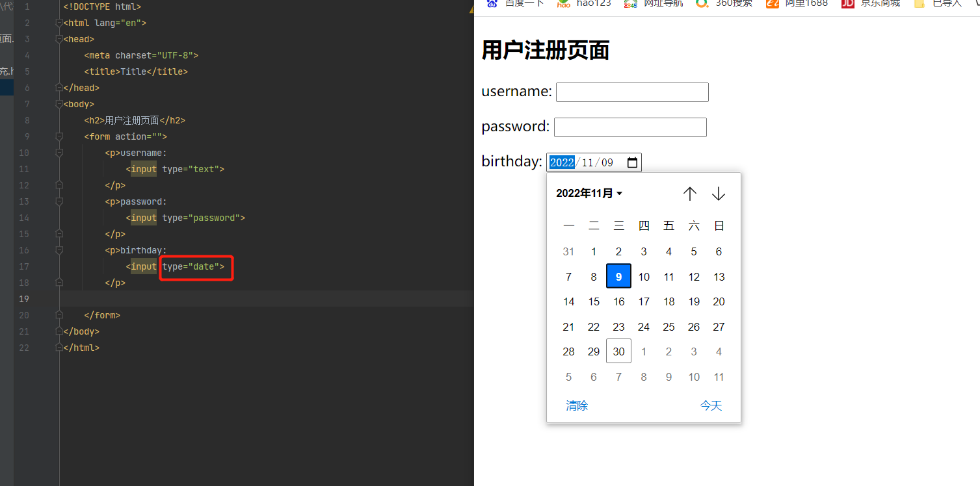Choose day 29 in the calendar
Image resolution: width=980 pixels, height=486 pixels.
click(x=594, y=352)
